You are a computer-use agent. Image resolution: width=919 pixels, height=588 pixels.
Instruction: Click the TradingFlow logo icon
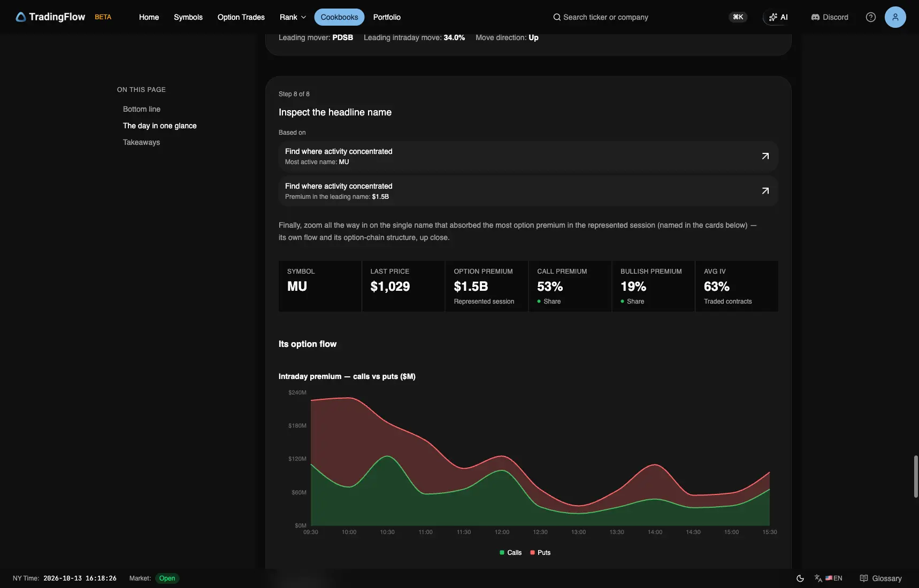tap(21, 17)
